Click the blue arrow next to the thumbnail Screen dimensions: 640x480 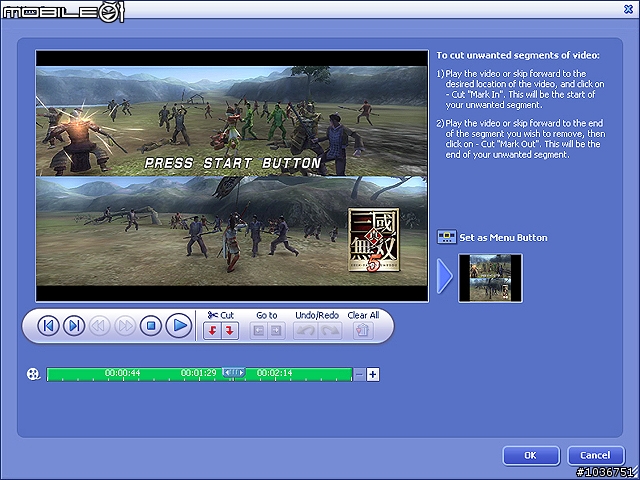444,276
